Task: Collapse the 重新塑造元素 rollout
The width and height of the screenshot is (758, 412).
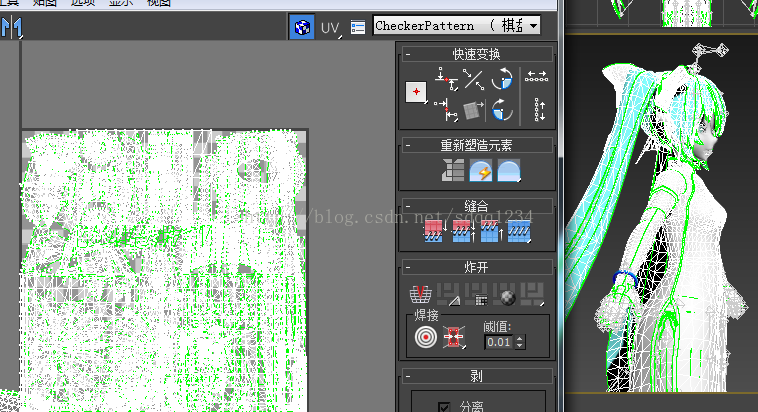Action: (x=408, y=145)
